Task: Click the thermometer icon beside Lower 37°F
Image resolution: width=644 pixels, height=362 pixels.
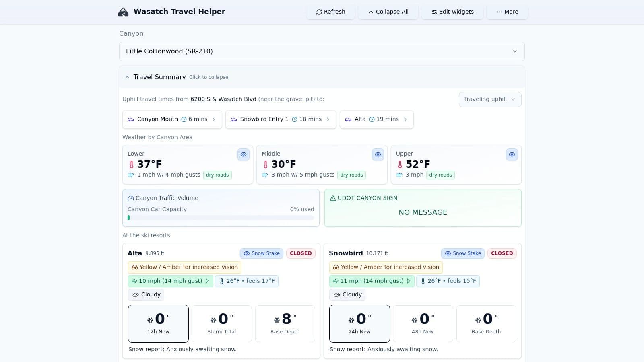Action: tap(131, 165)
